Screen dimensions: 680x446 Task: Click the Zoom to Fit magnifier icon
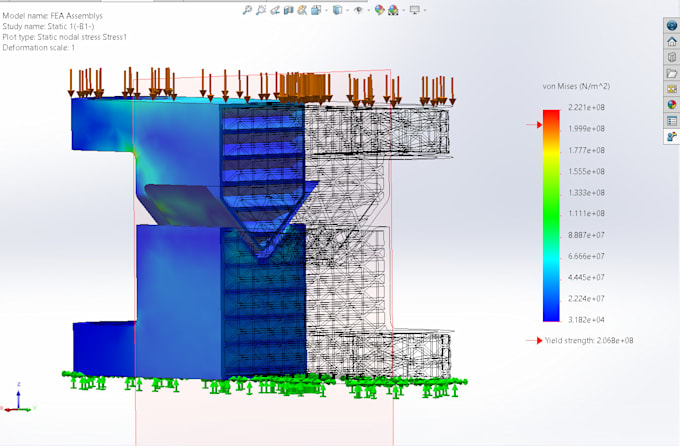pyautogui.click(x=247, y=10)
